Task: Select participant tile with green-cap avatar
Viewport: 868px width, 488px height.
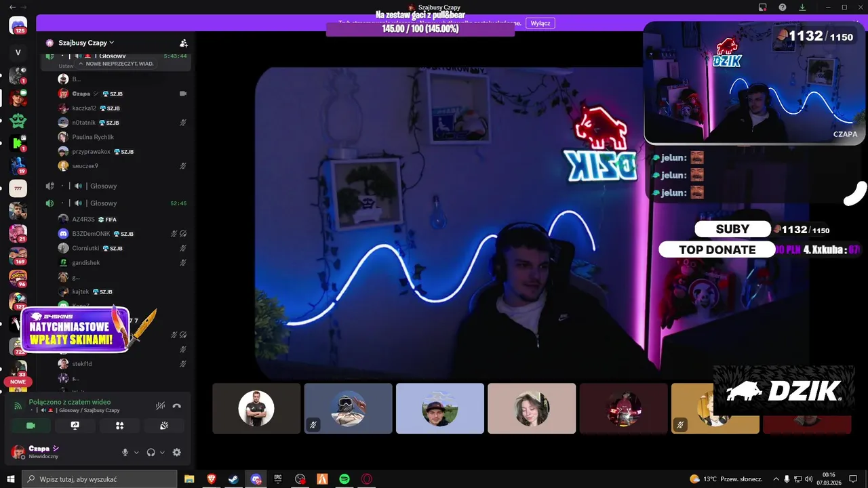Action: pos(440,409)
